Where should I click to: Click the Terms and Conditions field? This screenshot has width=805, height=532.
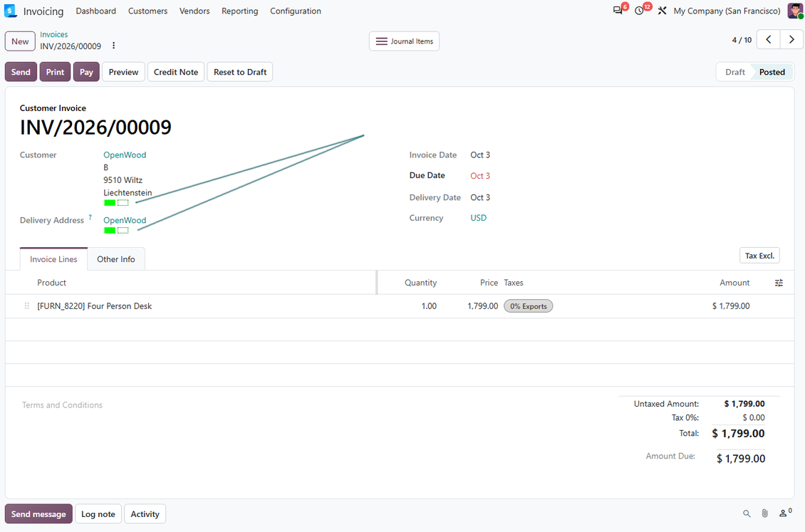62,405
